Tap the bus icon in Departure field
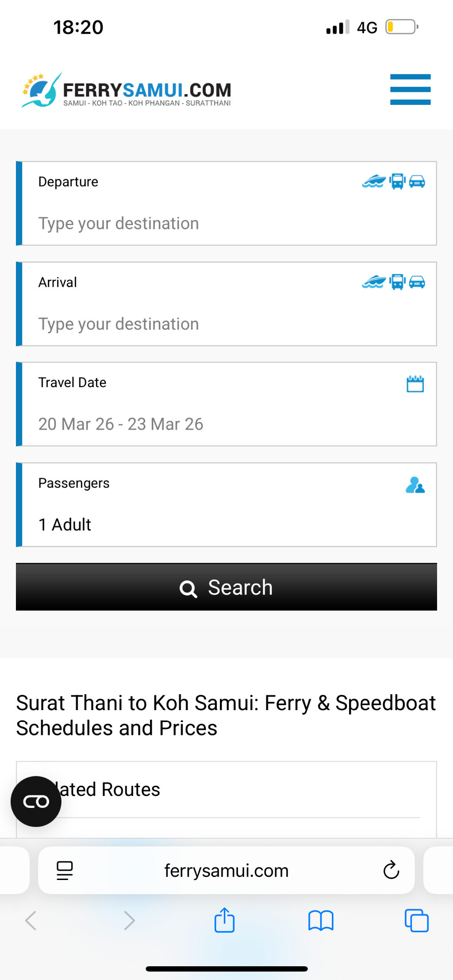Viewport: 453px width, 980px height. point(397,181)
